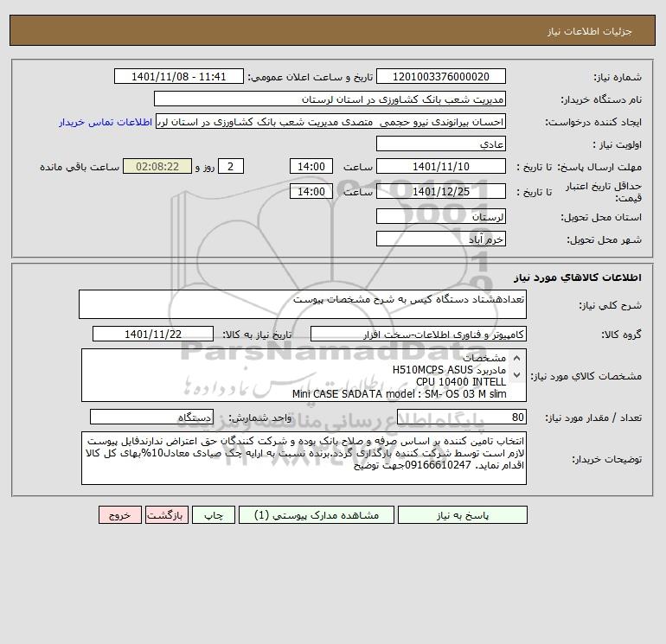Viewport: 666px width, 644px height.
Task: Click general description text area
Action: pos(303,304)
